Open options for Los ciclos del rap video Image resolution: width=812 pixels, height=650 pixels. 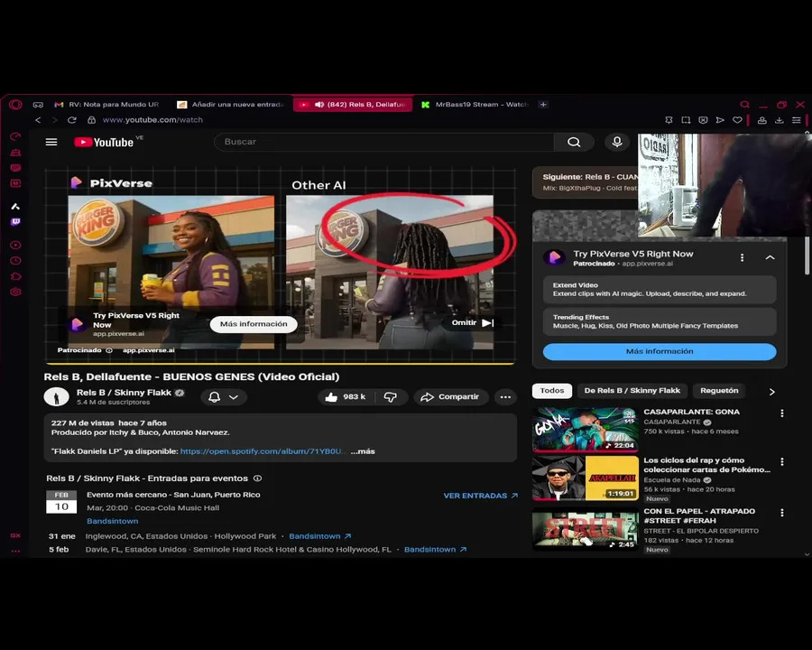(782, 461)
